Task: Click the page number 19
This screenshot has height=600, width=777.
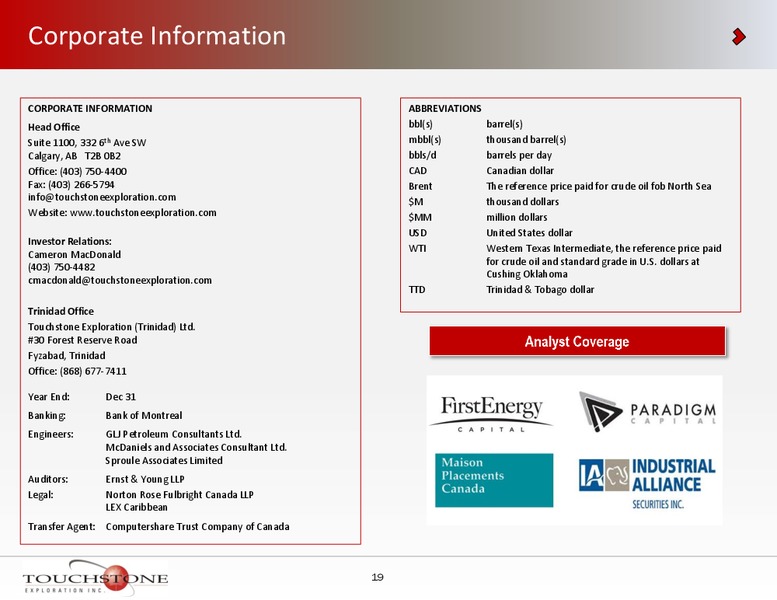Action: (378, 577)
